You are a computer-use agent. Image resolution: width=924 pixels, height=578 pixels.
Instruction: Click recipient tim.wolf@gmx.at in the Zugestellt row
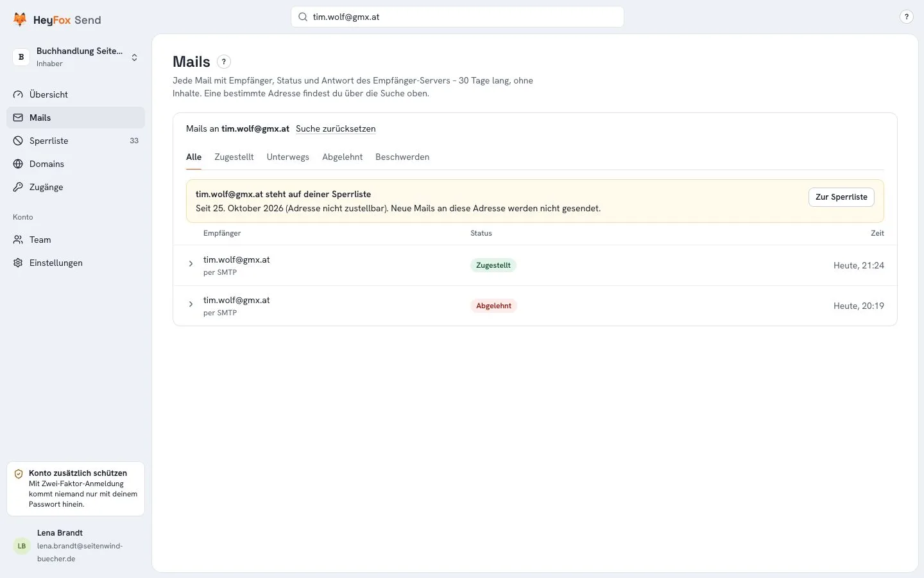[x=237, y=259]
